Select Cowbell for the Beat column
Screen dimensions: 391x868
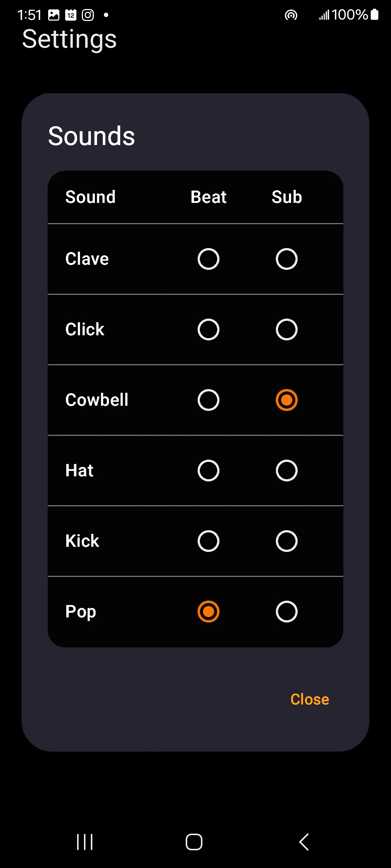(x=208, y=400)
